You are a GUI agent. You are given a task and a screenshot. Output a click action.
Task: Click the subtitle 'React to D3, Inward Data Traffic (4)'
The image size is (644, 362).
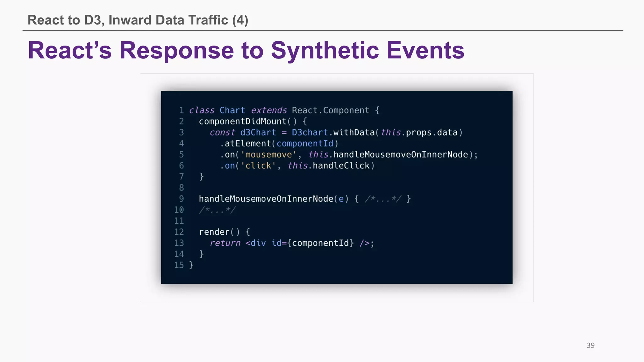click(x=138, y=20)
